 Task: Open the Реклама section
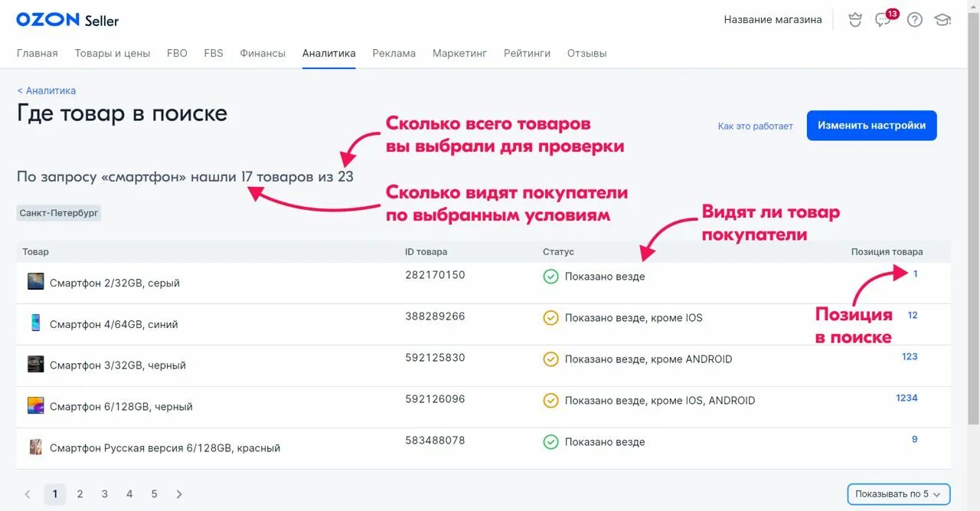click(394, 53)
